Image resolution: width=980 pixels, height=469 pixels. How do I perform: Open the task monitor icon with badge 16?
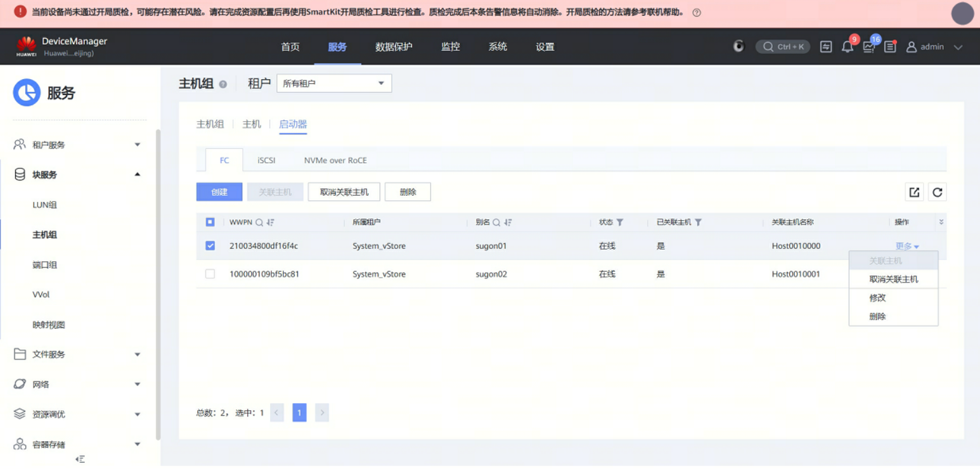[868, 47]
